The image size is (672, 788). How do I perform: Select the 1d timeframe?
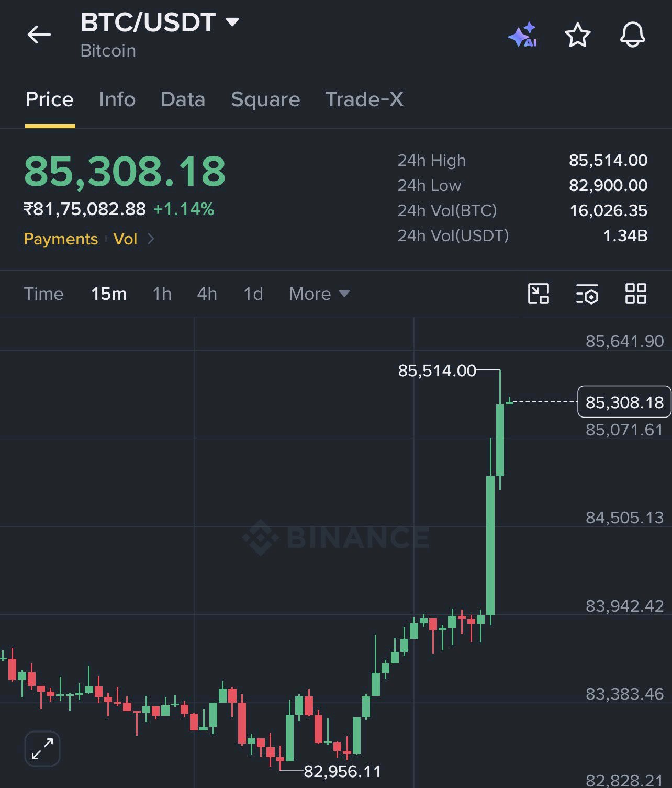click(253, 294)
